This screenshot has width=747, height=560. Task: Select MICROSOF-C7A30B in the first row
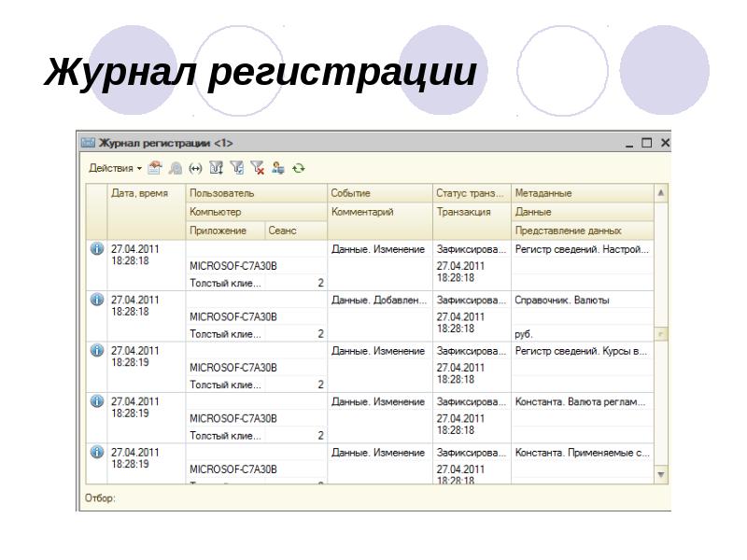[x=256, y=266]
